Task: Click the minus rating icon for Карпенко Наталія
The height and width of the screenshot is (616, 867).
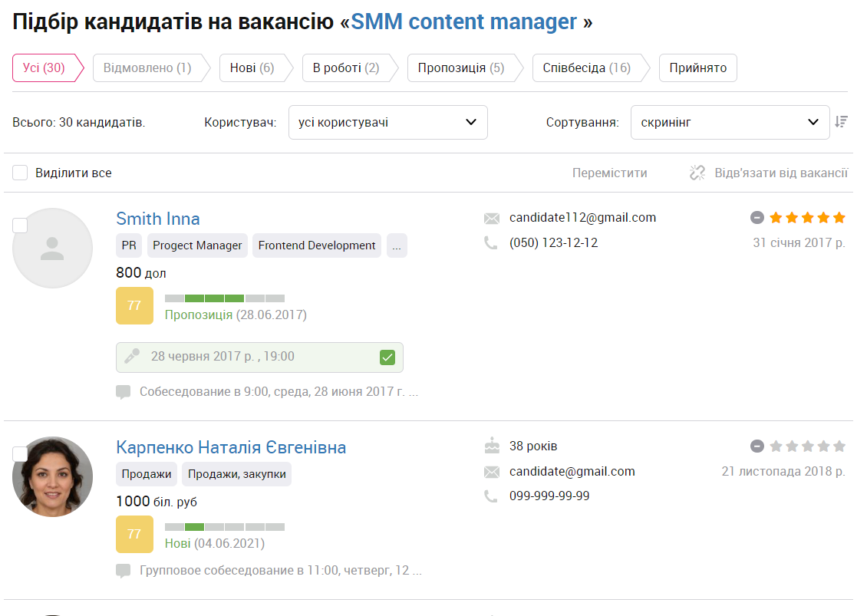Action: pyautogui.click(x=757, y=446)
